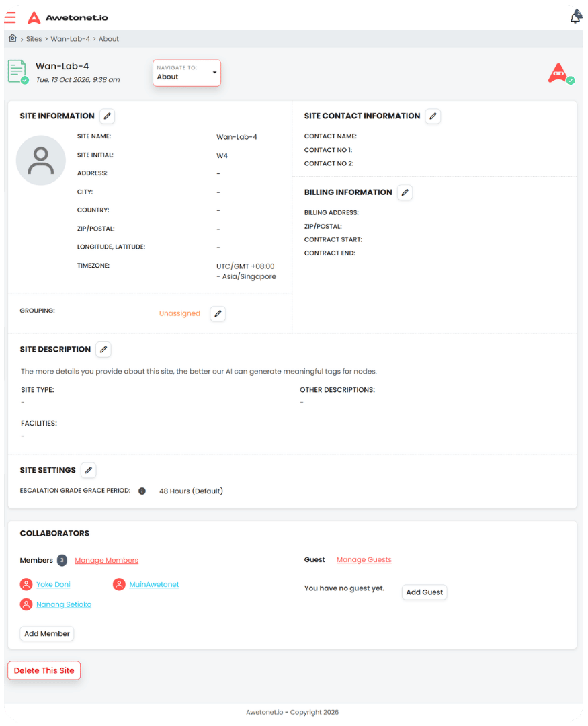Click Delete This Site button

[x=44, y=670]
